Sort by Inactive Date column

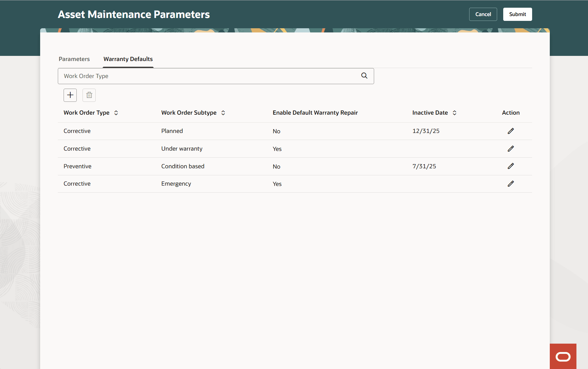pos(455,113)
